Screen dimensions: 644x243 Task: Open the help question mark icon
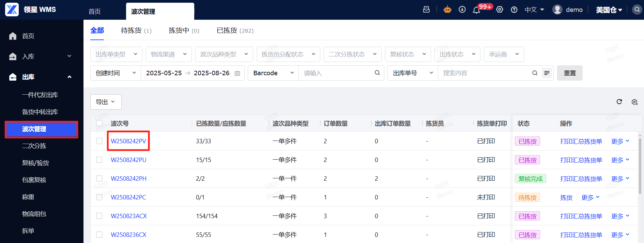[x=514, y=10]
